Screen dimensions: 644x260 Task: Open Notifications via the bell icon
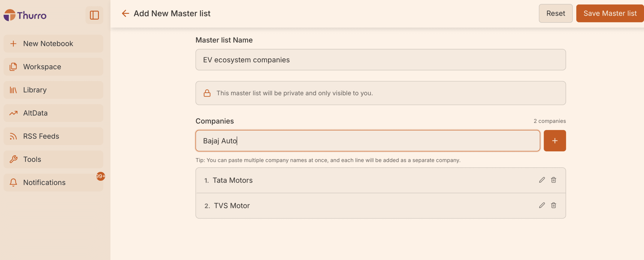[13, 182]
